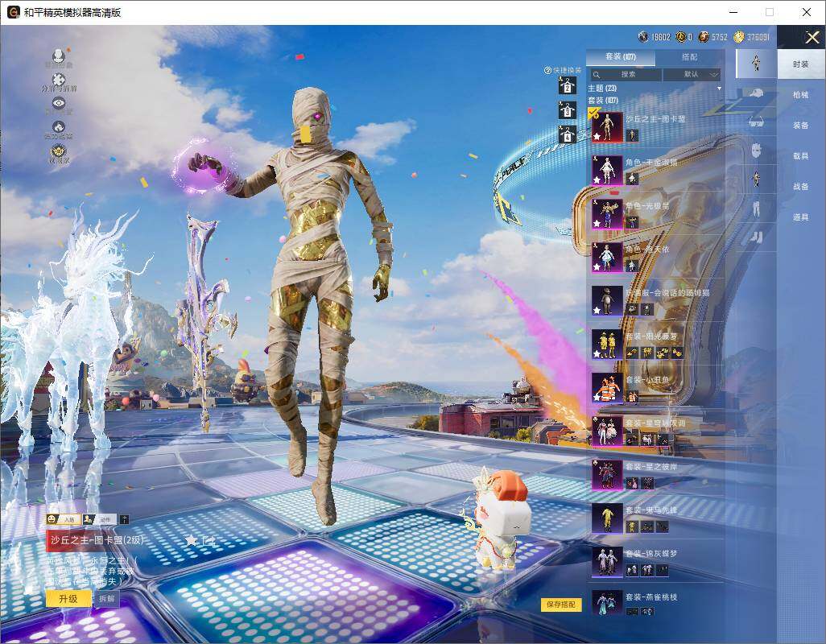
Task: Switch to the 搭配 tab
Action: [x=690, y=57]
